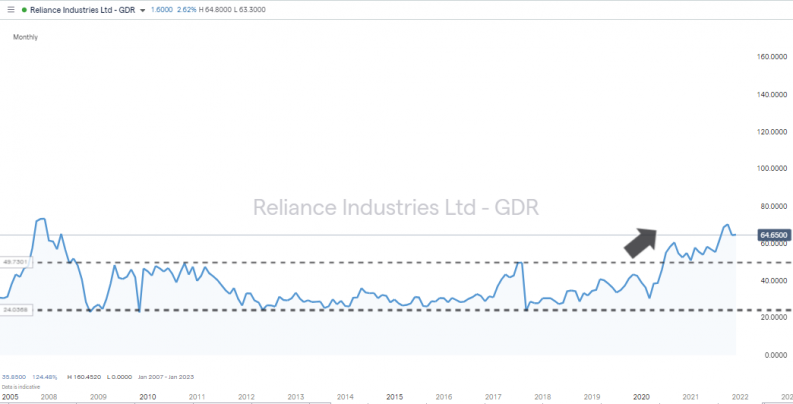Click the 140.0000 price axis label
The width and height of the screenshot is (793, 404).
(x=772, y=95)
